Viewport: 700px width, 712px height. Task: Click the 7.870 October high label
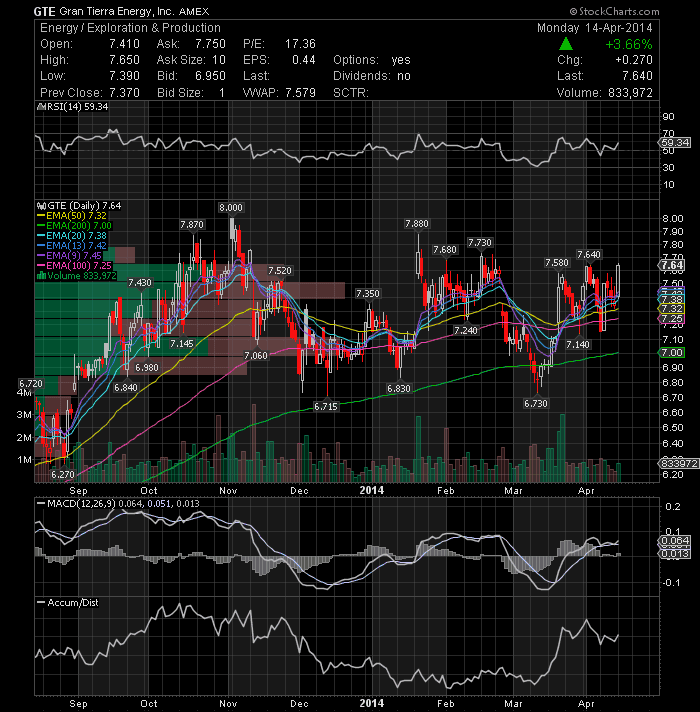192,224
